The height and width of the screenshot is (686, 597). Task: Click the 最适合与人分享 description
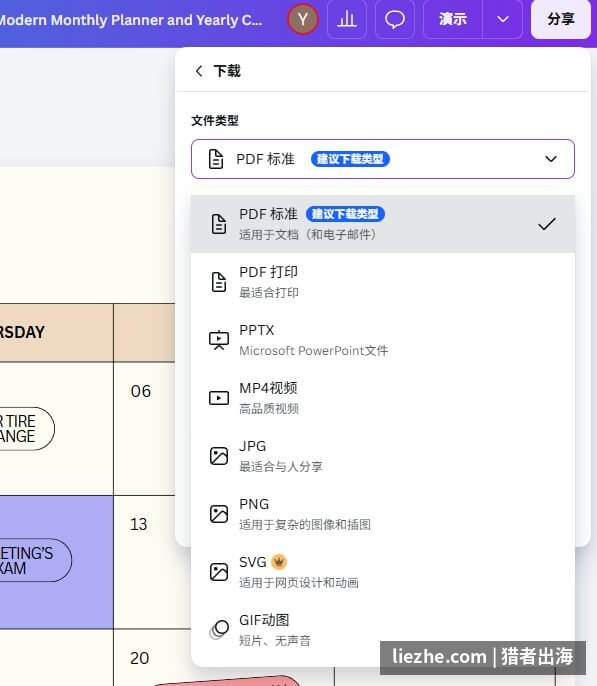pos(281,466)
